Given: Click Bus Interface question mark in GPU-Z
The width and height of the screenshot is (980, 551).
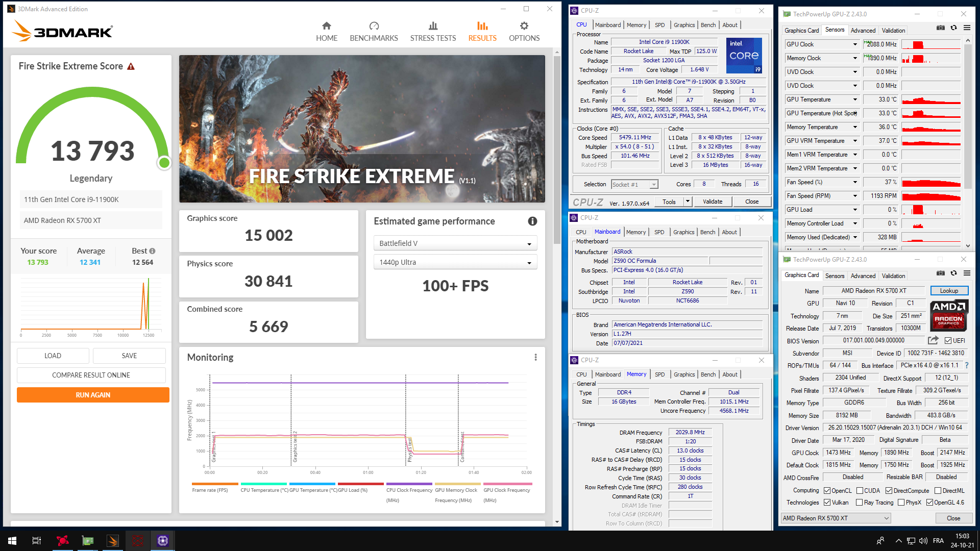Looking at the screenshot, I should pos(966,365).
